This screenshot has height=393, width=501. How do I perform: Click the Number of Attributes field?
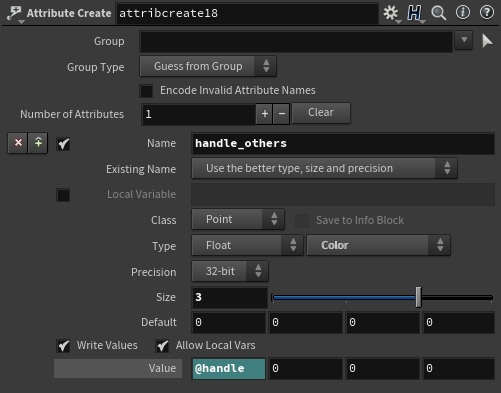(199, 114)
